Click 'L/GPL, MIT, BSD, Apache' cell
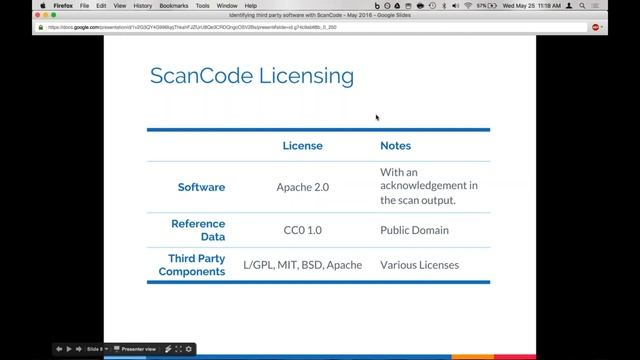This screenshot has height=360, width=640. coord(302,265)
